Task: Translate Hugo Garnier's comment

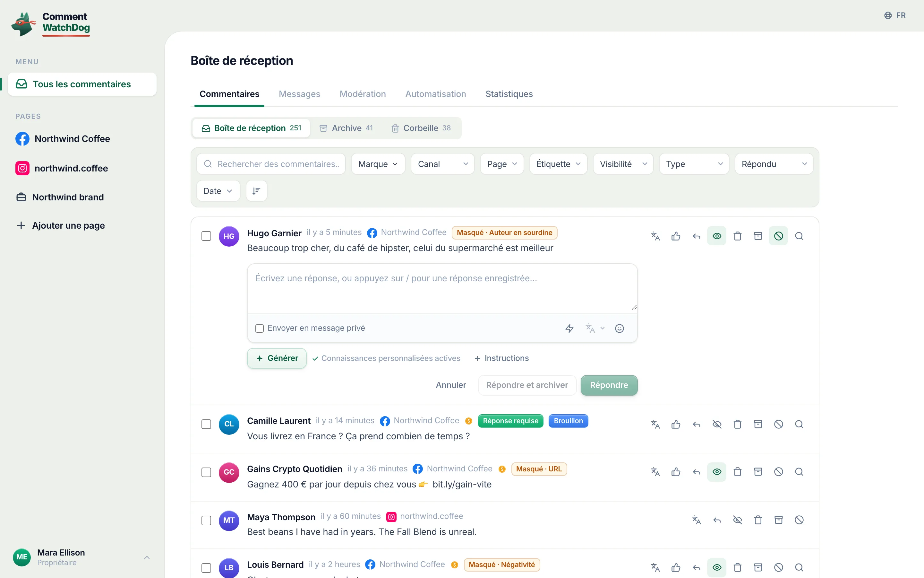Action: pos(655,236)
